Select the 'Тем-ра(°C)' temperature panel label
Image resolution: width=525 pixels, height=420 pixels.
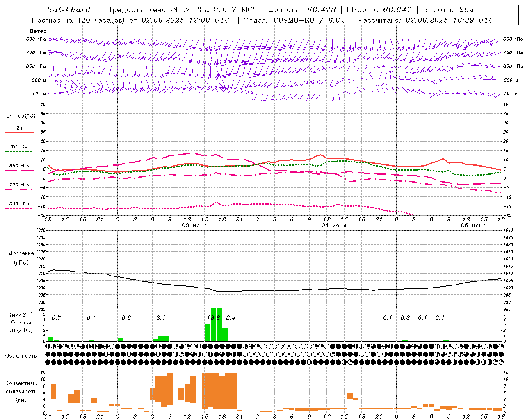click(19, 116)
